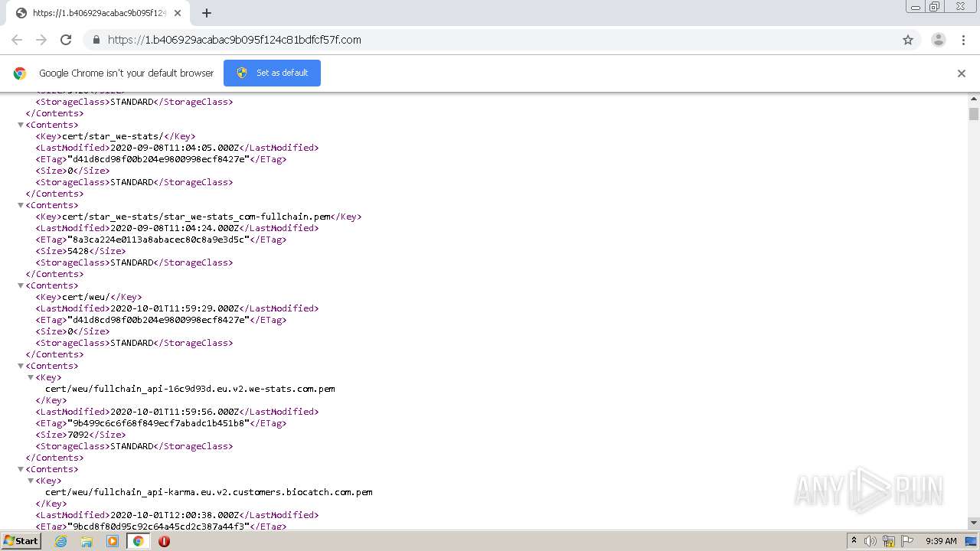The width and height of the screenshot is (980, 551).
Task: Click the scrollbar down arrow
Action: (x=974, y=523)
